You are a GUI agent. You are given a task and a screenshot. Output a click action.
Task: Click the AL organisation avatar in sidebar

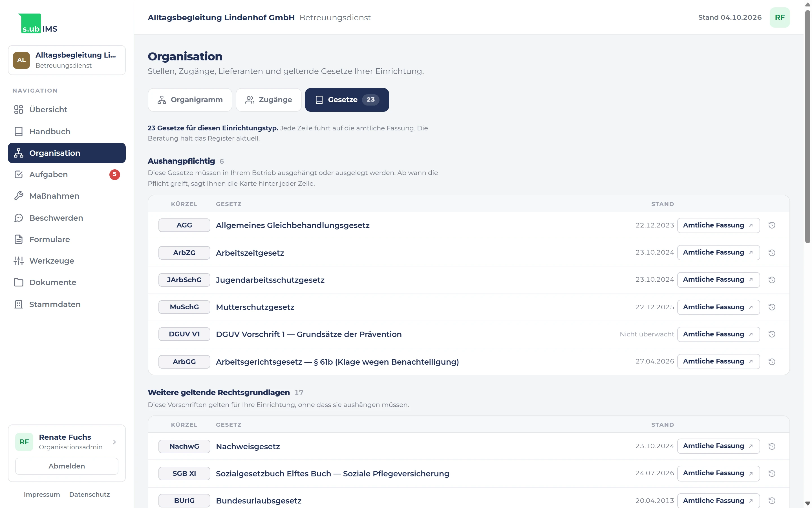coord(21,60)
